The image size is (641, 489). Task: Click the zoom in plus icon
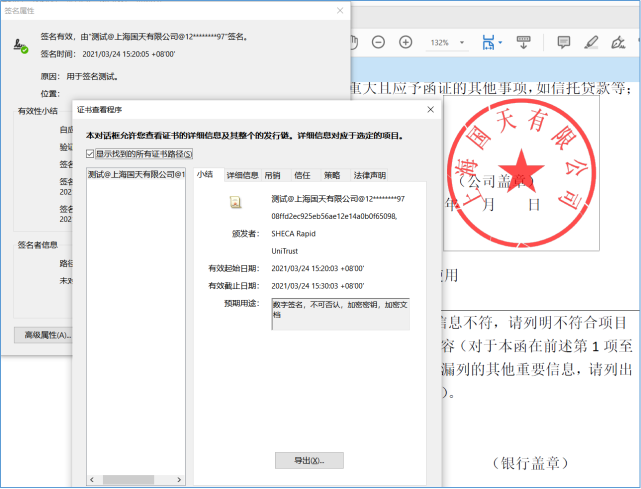point(406,42)
